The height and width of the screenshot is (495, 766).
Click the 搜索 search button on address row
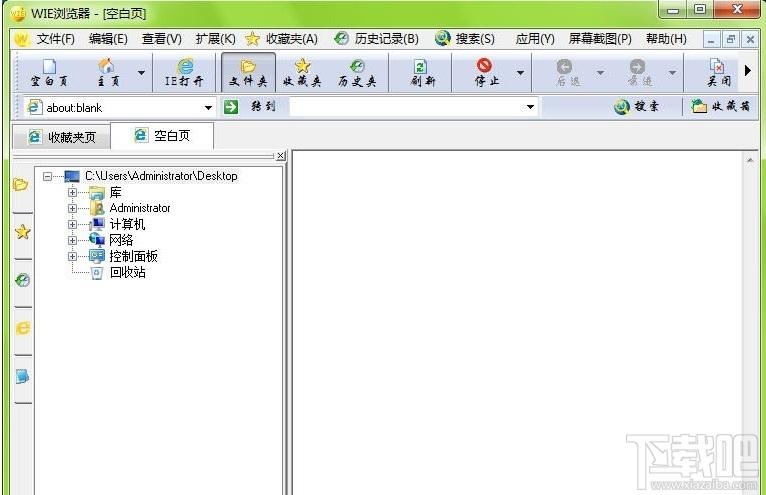pyautogui.click(x=637, y=107)
